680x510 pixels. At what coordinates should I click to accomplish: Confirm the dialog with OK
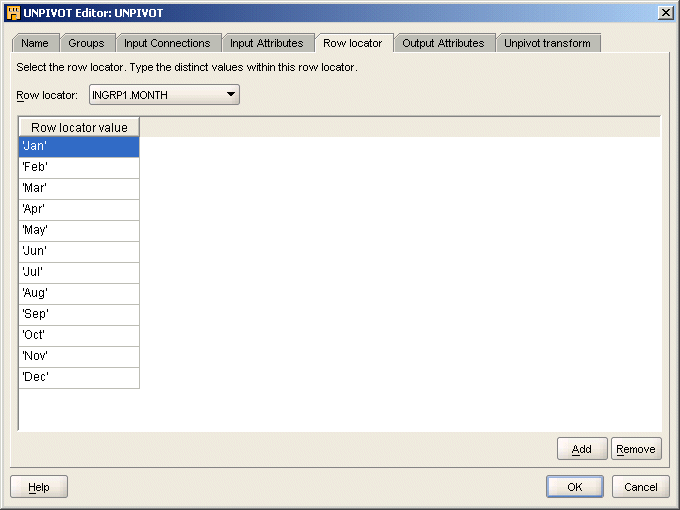pos(574,487)
